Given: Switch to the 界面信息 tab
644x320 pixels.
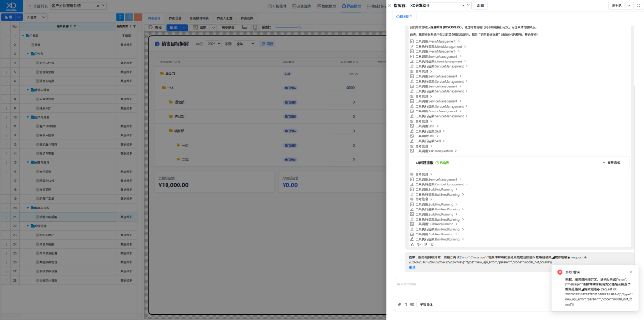Looking at the screenshot, I should pos(175,18).
